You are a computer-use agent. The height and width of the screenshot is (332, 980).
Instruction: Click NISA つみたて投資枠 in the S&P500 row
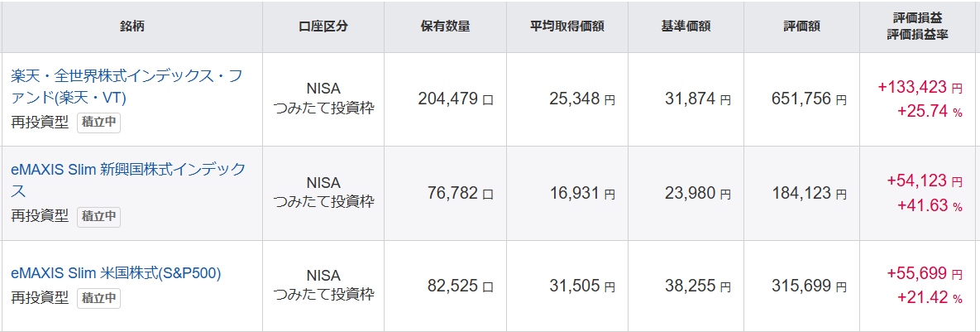click(x=323, y=285)
